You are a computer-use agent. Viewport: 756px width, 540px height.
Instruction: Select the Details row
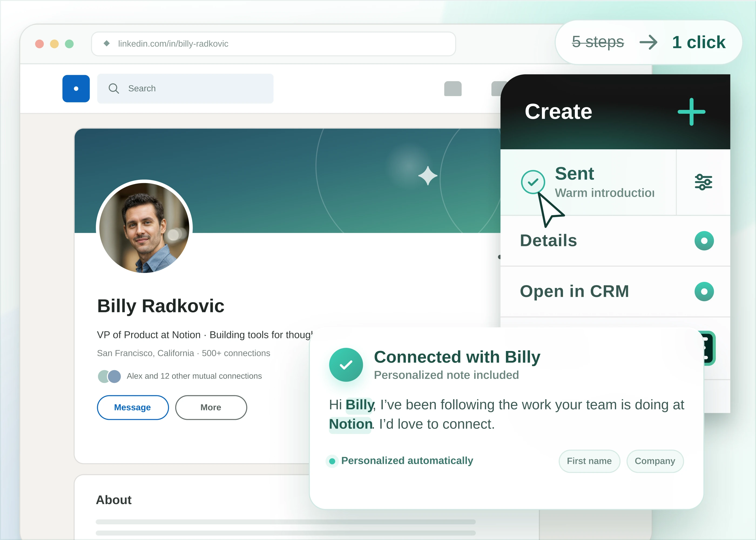pos(615,241)
